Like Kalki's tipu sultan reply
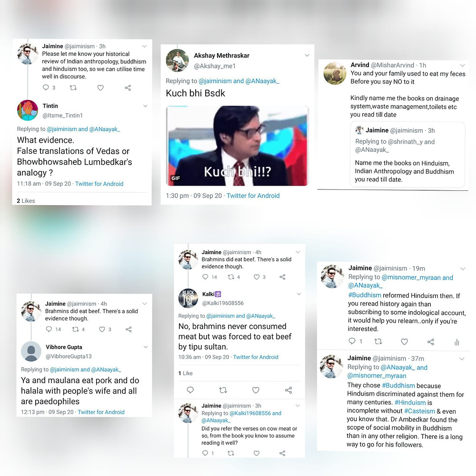Image resolution: width=476 pixels, height=476 pixels. [256, 390]
